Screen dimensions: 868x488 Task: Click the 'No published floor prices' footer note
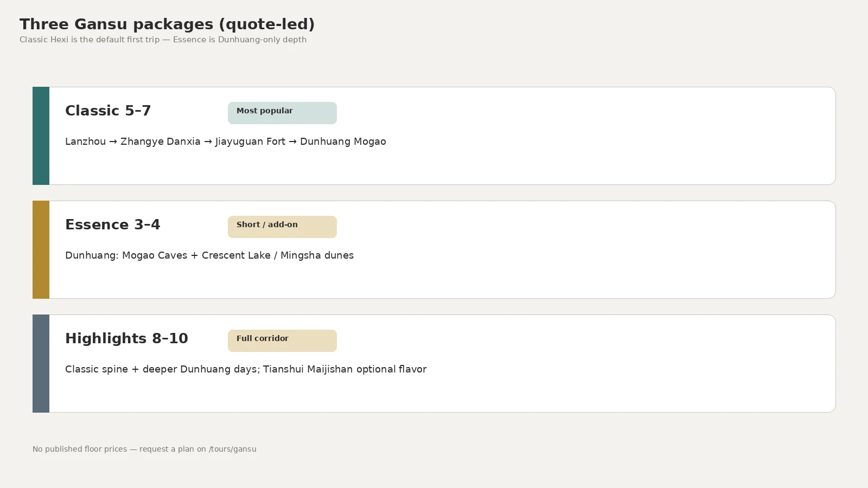(144, 449)
